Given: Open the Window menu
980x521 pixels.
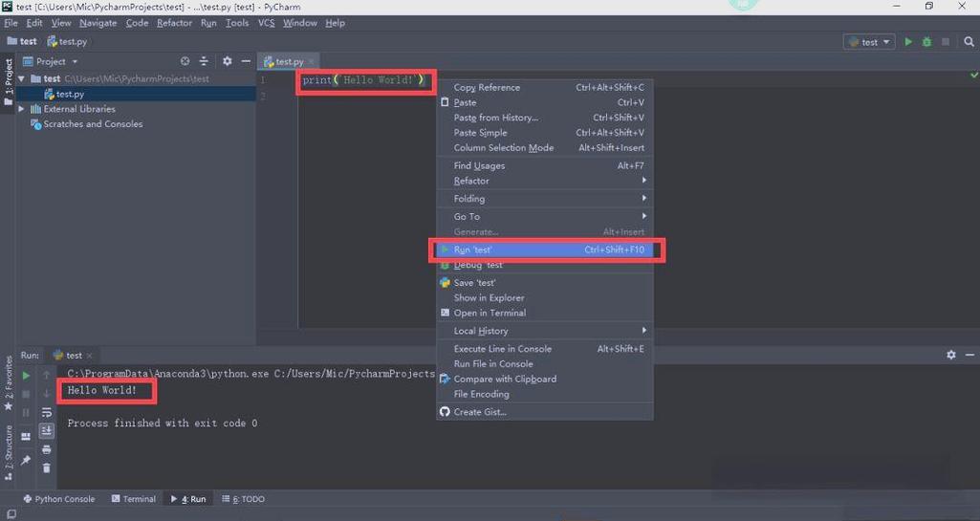Looking at the screenshot, I should click(300, 23).
